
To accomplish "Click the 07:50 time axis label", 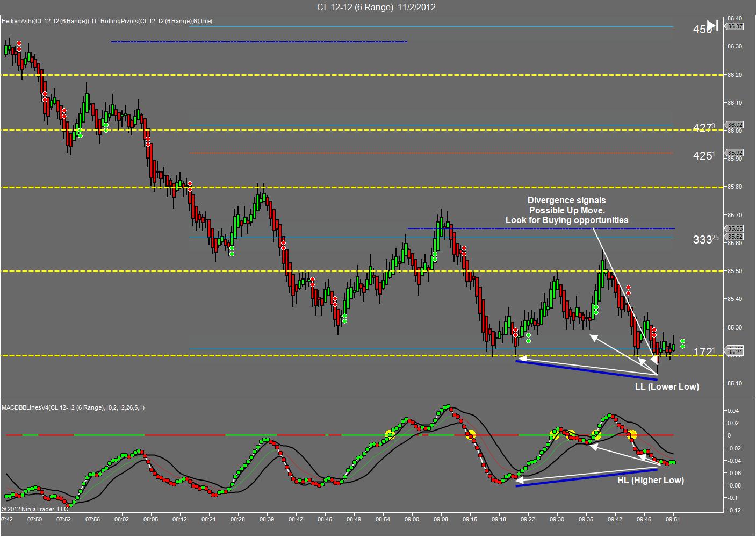I will tap(35, 520).
